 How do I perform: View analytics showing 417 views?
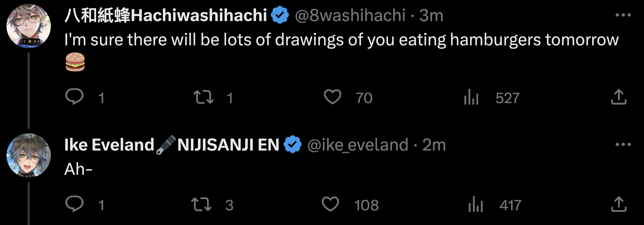(475, 204)
